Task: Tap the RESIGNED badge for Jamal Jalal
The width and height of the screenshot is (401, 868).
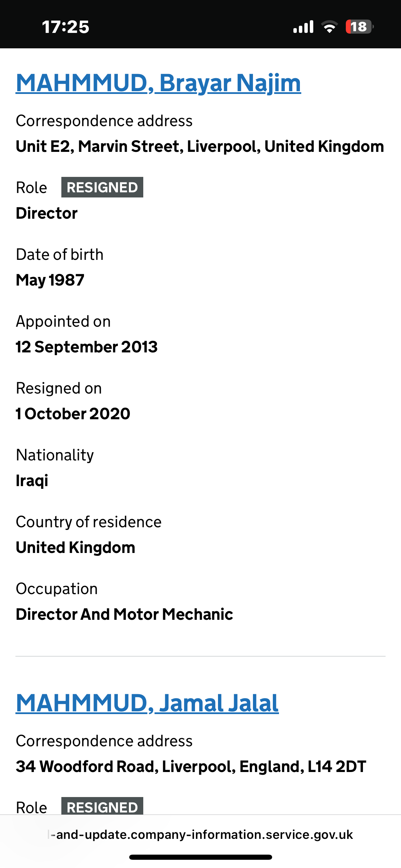Action: (x=102, y=806)
